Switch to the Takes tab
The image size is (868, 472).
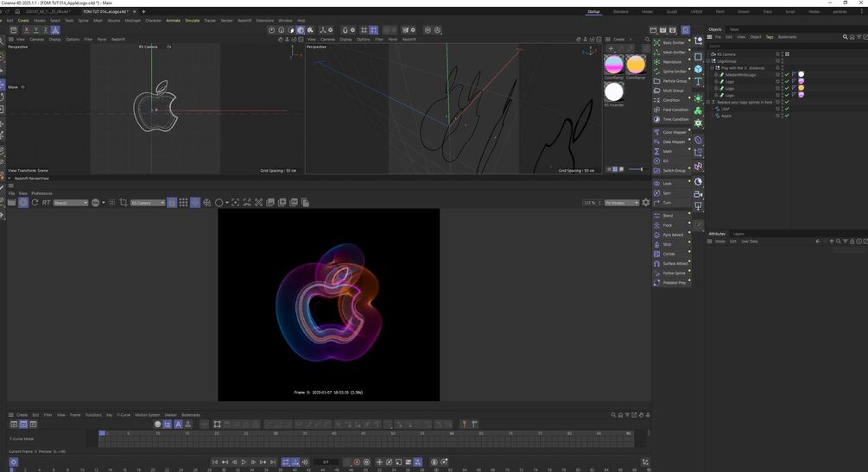tap(734, 29)
